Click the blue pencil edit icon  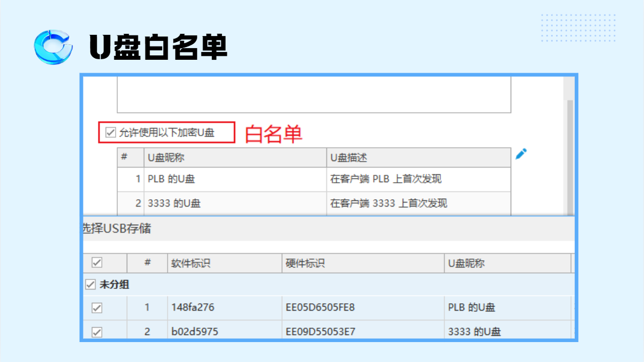coord(521,154)
